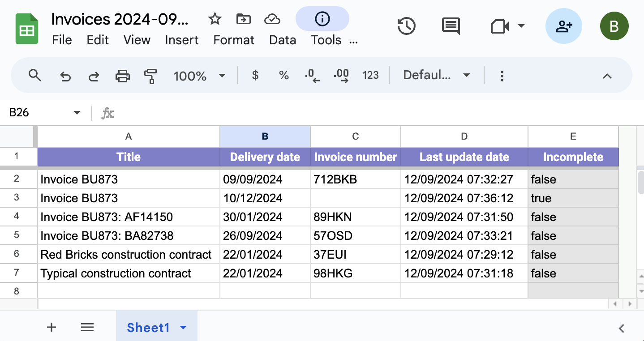Select column A header
Screen dimensions: 644x341
click(129, 136)
